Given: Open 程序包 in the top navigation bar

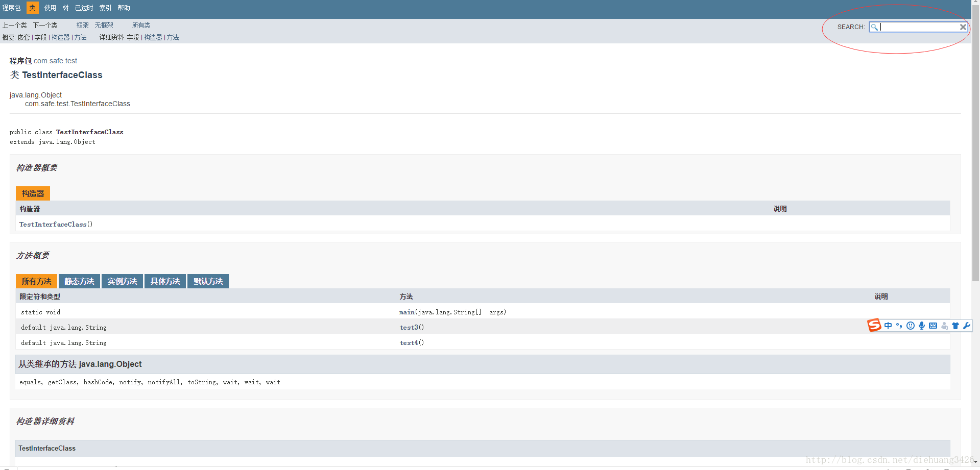Looking at the screenshot, I should coord(11,8).
